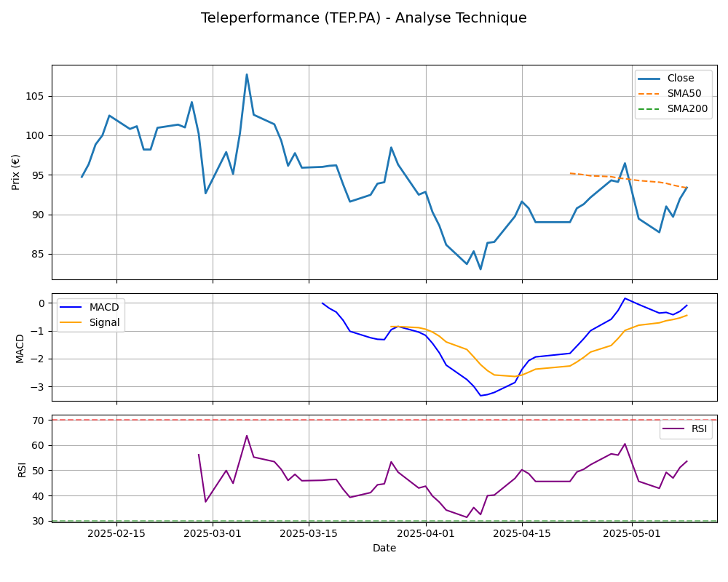Click the "Prix (€)" y-axis label

coord(16,172)
